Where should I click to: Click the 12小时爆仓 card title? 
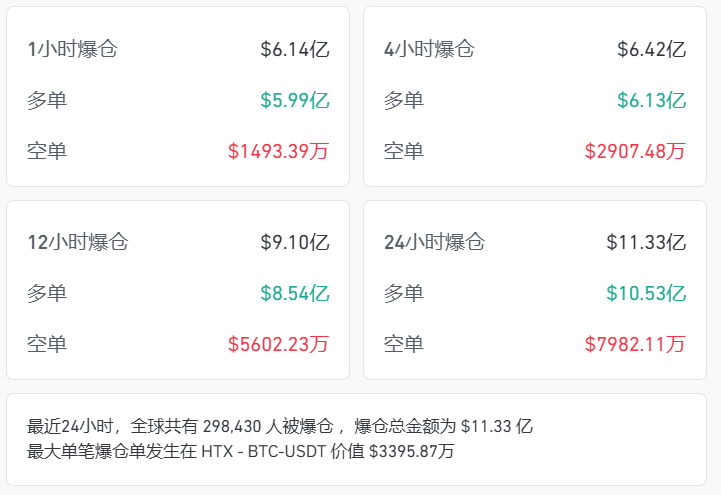(x=77, y=242)
